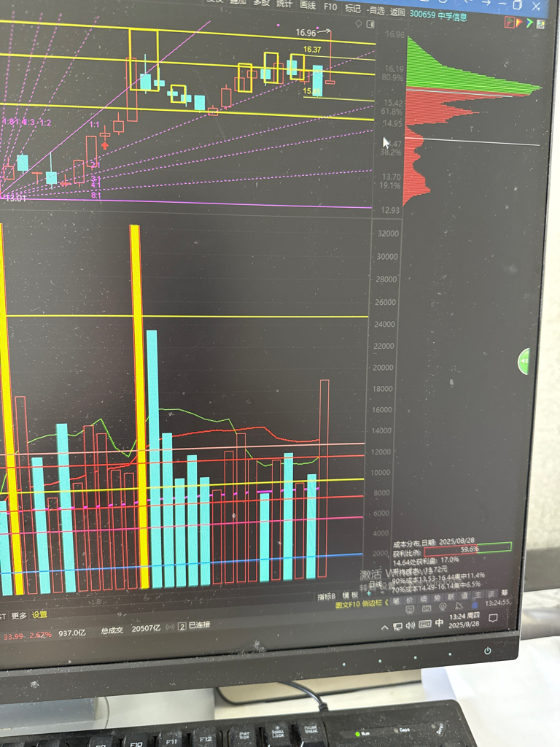Open the Windows notification center icon
The width and height of the screenshot is (560, 747).
[x=494, y=618]
